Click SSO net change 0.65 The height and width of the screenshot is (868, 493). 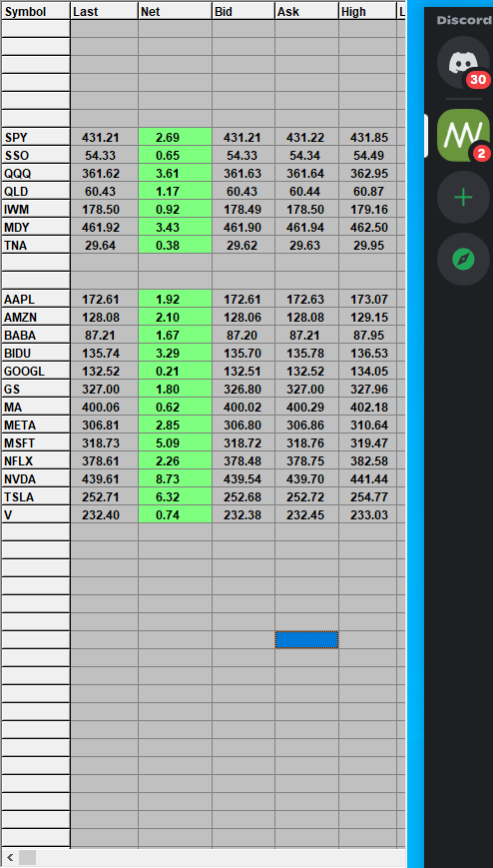pos(176,156)
